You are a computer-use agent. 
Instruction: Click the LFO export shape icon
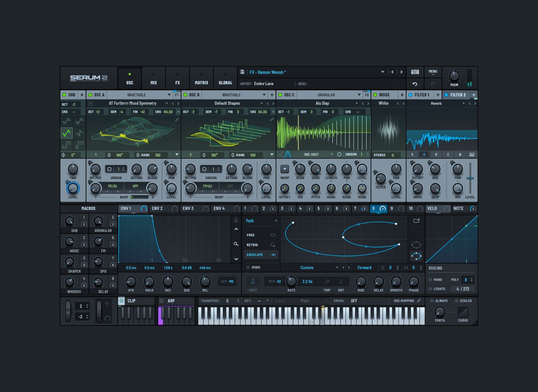tap(416, 221)
